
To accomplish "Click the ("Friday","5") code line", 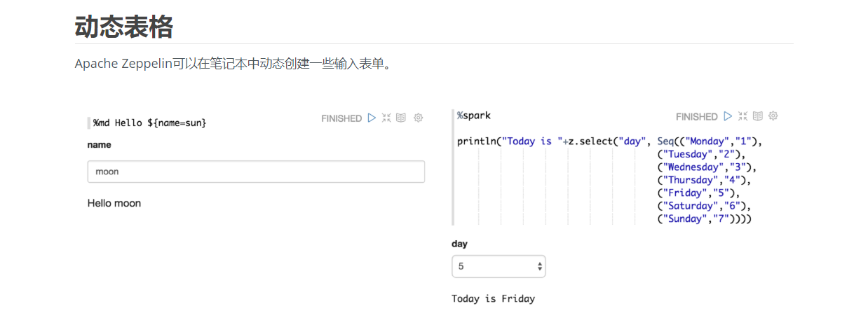I will pyautogui.click(x=698, y=193).
